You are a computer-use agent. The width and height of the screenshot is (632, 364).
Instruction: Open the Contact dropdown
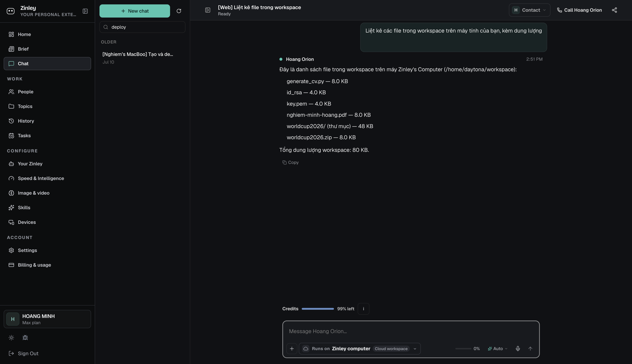[529, 10]
